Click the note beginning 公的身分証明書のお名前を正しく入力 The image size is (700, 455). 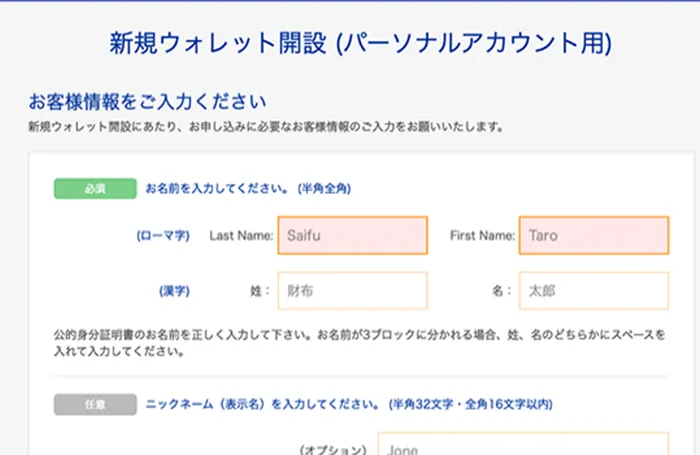tap(360, 343)
